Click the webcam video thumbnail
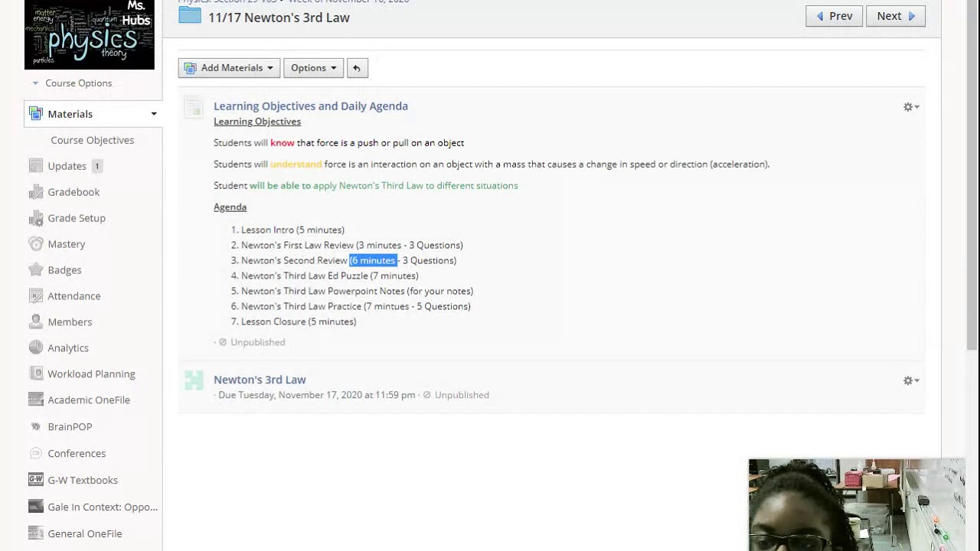This screenshot has height=551, width=980. (x=857, y=505)
